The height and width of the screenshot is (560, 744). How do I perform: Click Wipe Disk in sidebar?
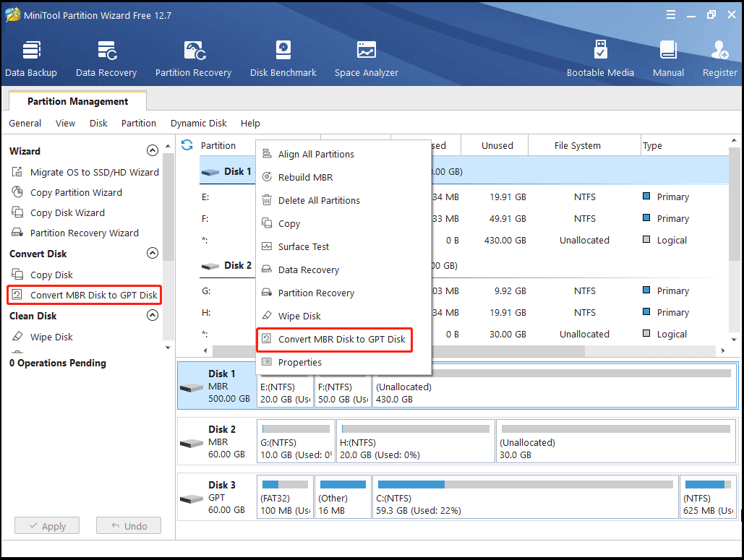[x=42, y=337]
